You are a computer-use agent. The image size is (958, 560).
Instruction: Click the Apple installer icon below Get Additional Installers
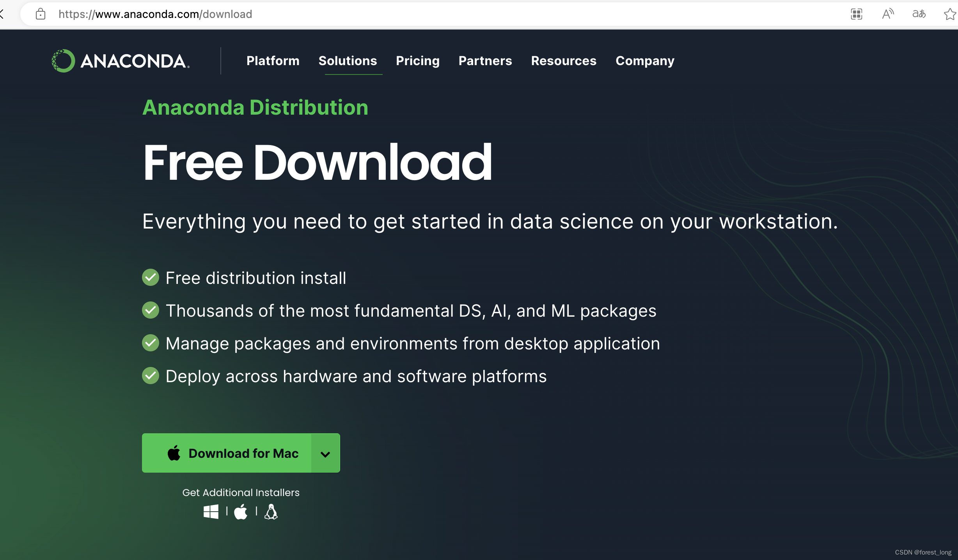coord(241,512)
